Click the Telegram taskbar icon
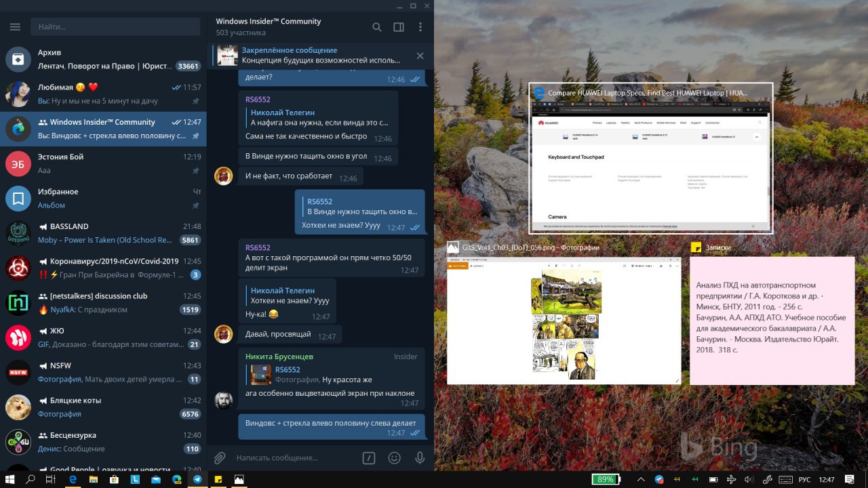 click(x=197, y=479)
